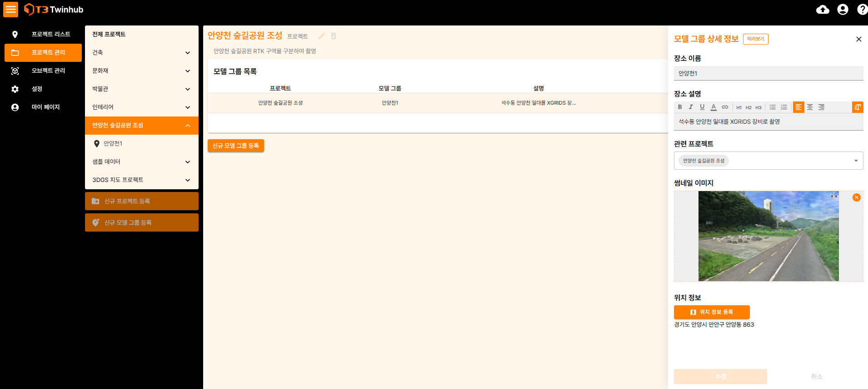Click the 장소 이름 input field
Viewport: 868px width, 389px height.
768,73
